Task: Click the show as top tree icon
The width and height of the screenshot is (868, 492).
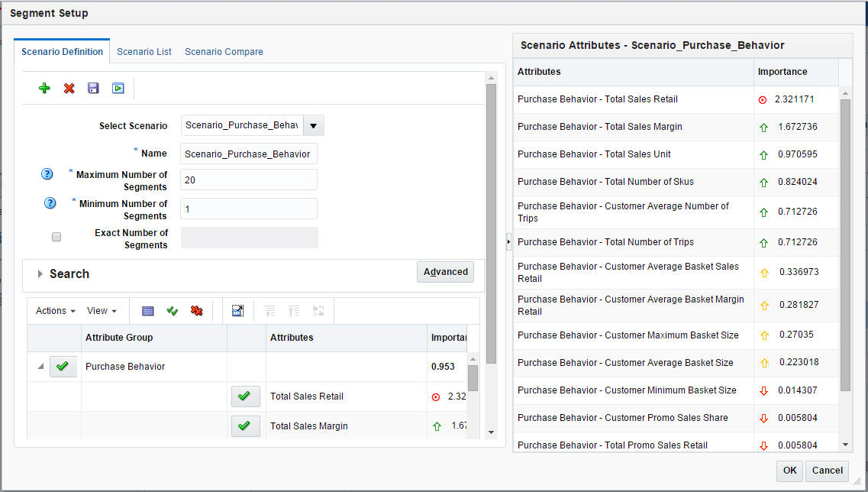Action: [x=318, y=311]
